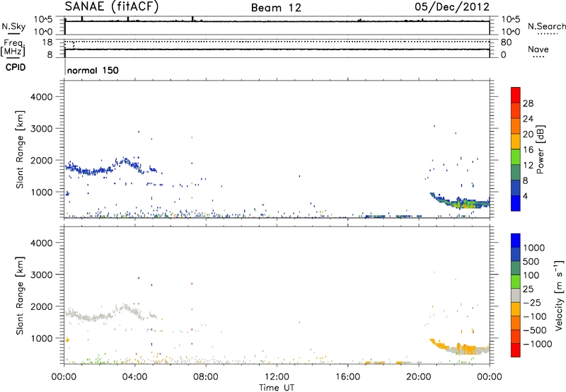The image size is (566, 392).
Task: Click the CPID label
Action: click(16, 67)
